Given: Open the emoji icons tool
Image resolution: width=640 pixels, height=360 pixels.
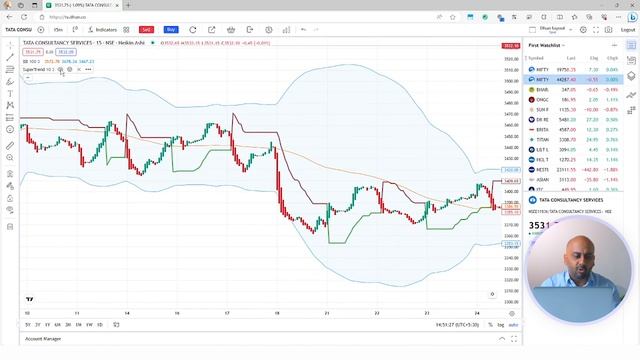Looking at the screenshot, I should click(10, 129).
